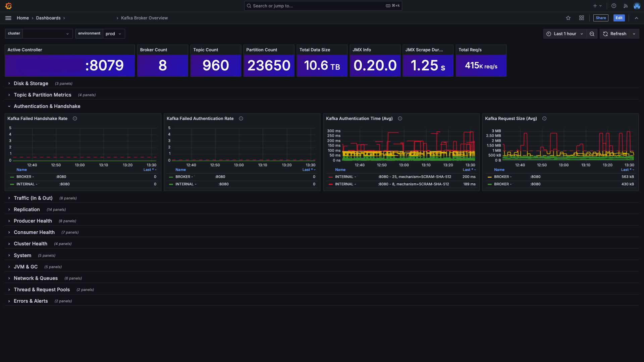This screenshot has width=644, height=362.
Task: Go to Dashboards breadcrumb
Action: point(48,18)
